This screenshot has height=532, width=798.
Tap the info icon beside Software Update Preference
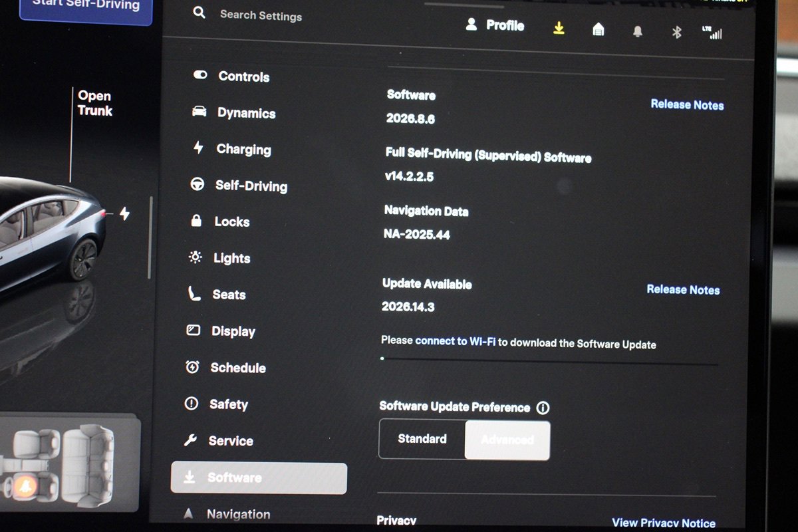click(x=543, y=408)
